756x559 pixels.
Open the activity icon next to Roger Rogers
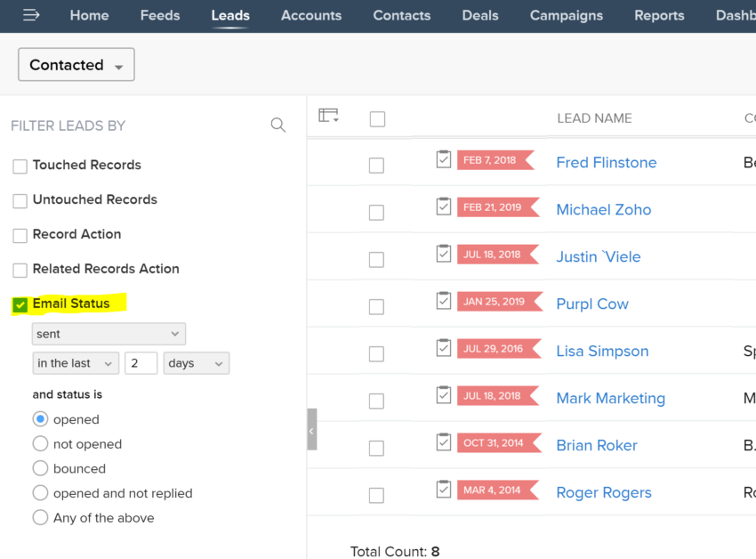coord(443,489)
